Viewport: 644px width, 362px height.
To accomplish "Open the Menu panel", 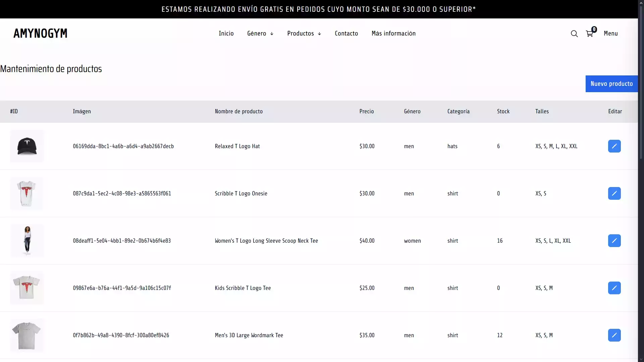I will (610, 34).
